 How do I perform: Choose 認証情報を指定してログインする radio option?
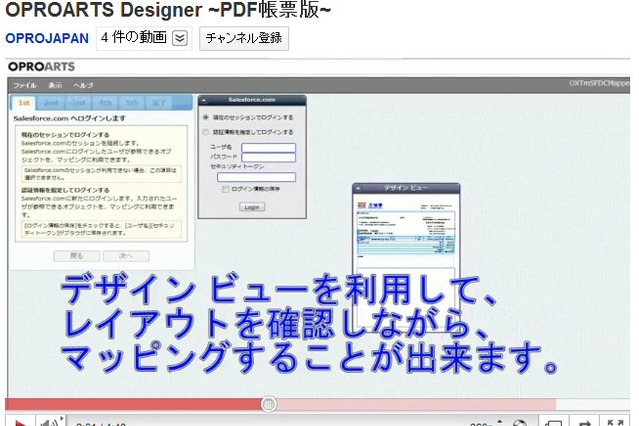[206, 132]
